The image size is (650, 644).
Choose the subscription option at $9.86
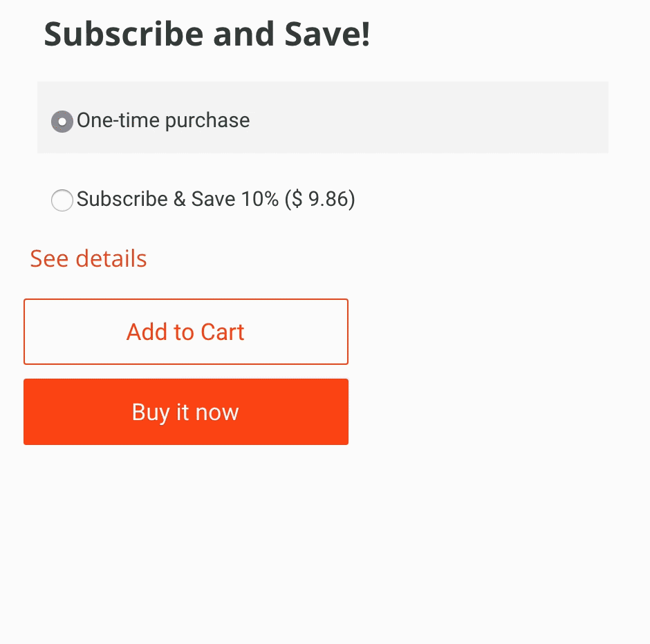[62, 200]
